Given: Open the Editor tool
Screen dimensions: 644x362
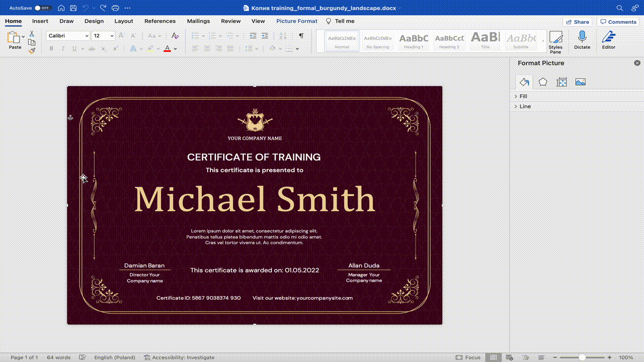Looking at the screenshot, I should pos(609,40).
